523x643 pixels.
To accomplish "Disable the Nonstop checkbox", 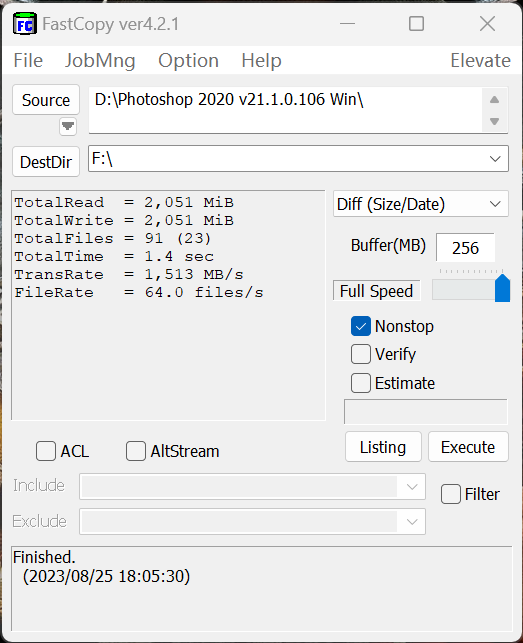I will coord(361,326).
